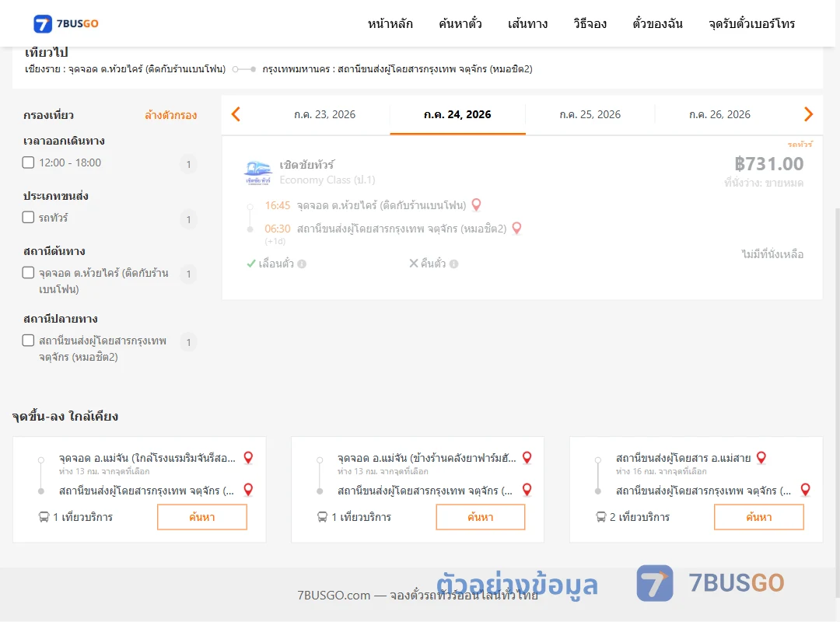Click ค้นหา button in อ.แม่สาย card

click(x=759, y=517)
